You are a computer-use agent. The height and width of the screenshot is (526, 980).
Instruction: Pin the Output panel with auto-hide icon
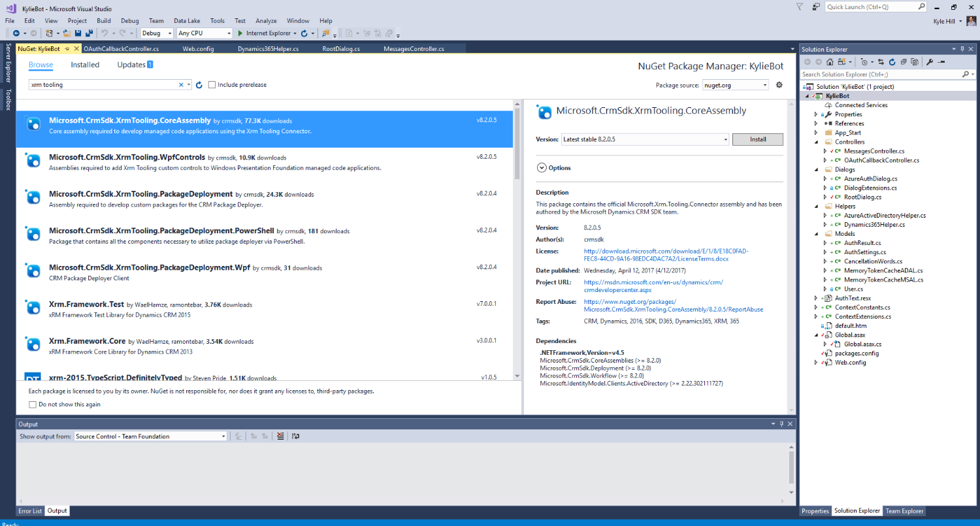[x=781, y=424]
